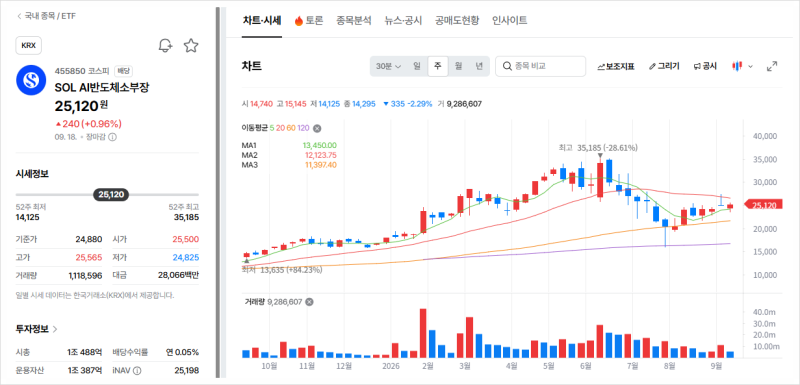Open the iNAV info tooltip icon
The width and height of the screenshot is (800, 385).
click(x=137, y=371)
